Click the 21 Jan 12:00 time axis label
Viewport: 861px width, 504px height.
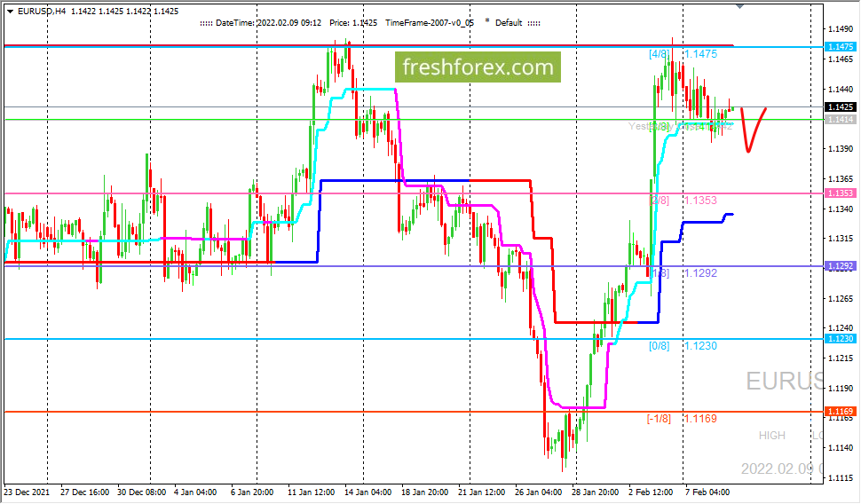tap(482, 492)
